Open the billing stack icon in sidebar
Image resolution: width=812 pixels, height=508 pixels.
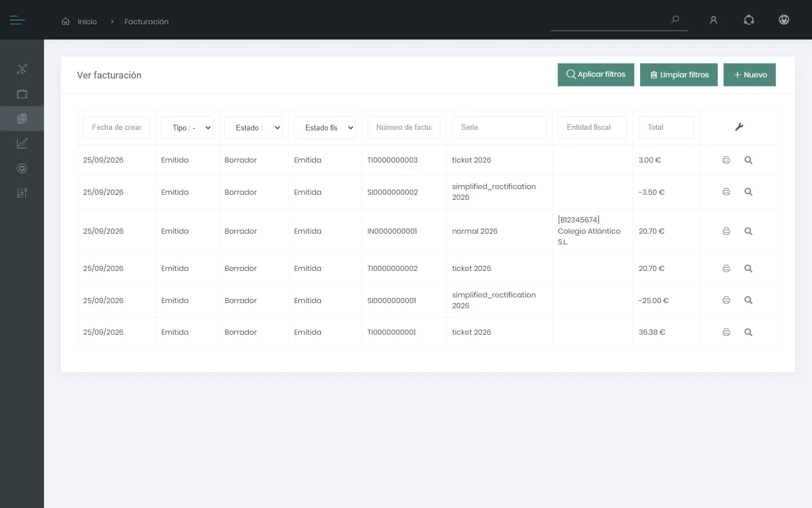pos(22,119)
